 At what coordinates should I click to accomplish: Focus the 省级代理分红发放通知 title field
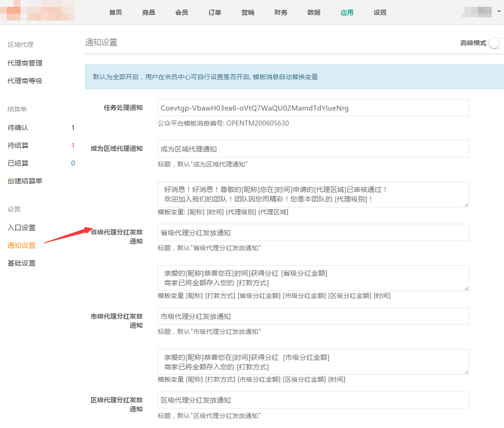click(313, 232)
